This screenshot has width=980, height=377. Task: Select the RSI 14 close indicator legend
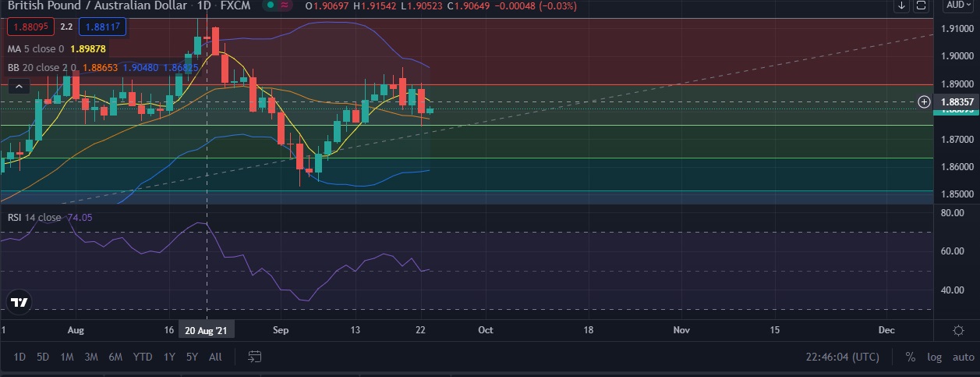35,217
